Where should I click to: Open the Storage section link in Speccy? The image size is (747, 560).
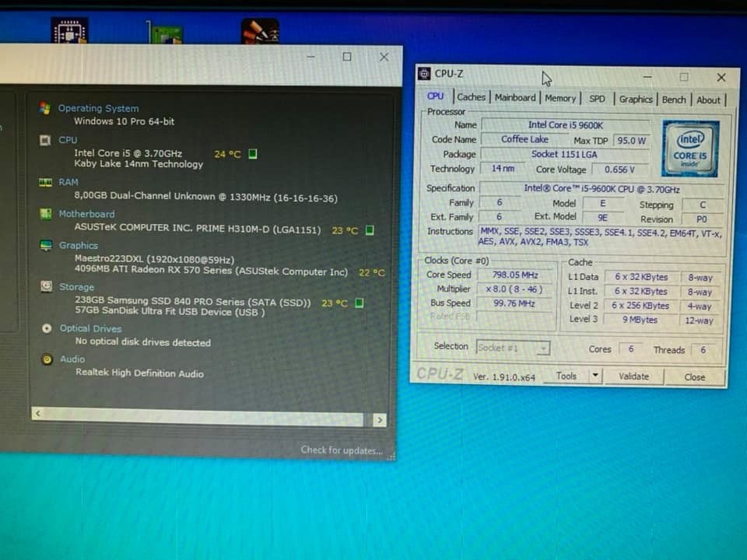pos(77,287)
